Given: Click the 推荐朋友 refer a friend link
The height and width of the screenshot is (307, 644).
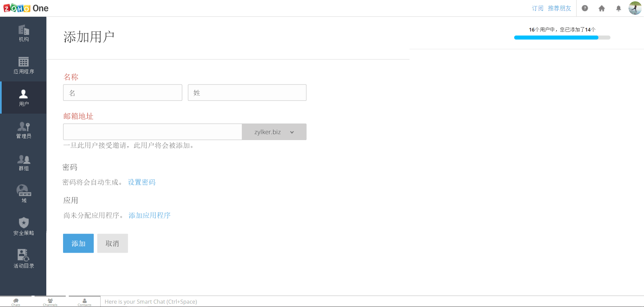Looking at the screenshot, I should pyautogui.click(x=559, y=8).
